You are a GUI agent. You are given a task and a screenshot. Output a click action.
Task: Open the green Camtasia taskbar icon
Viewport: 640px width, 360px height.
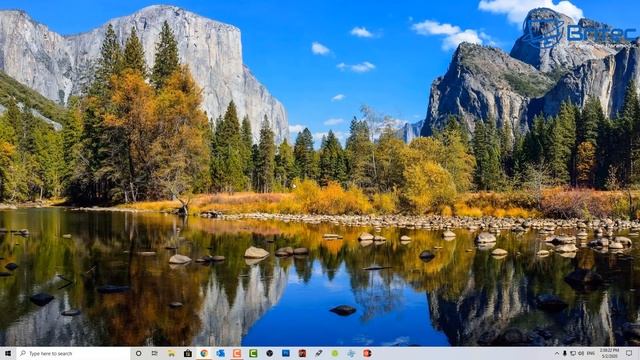(x=253, y=353)
